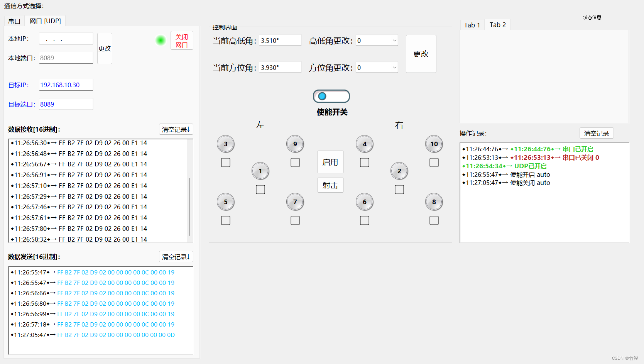The image size is (644, 364).
Task: Check the checkbox below button 4
Action: (364, 163)
